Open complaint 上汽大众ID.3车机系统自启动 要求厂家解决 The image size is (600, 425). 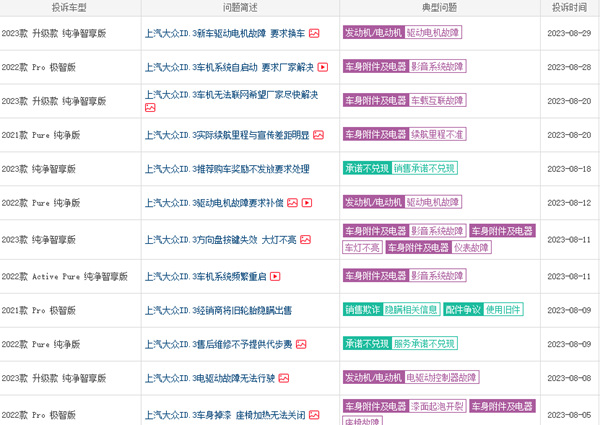click(229, 67)
